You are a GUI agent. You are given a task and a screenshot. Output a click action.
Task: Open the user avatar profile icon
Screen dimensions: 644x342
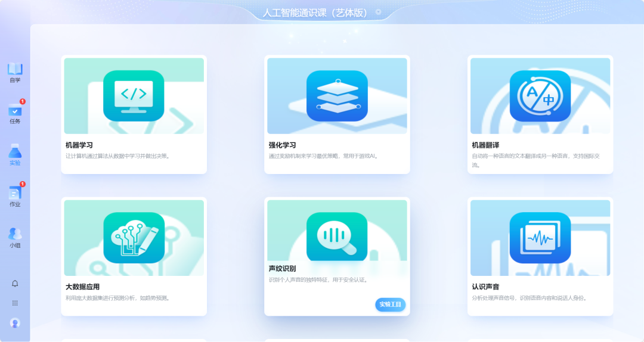pos(15,323)
